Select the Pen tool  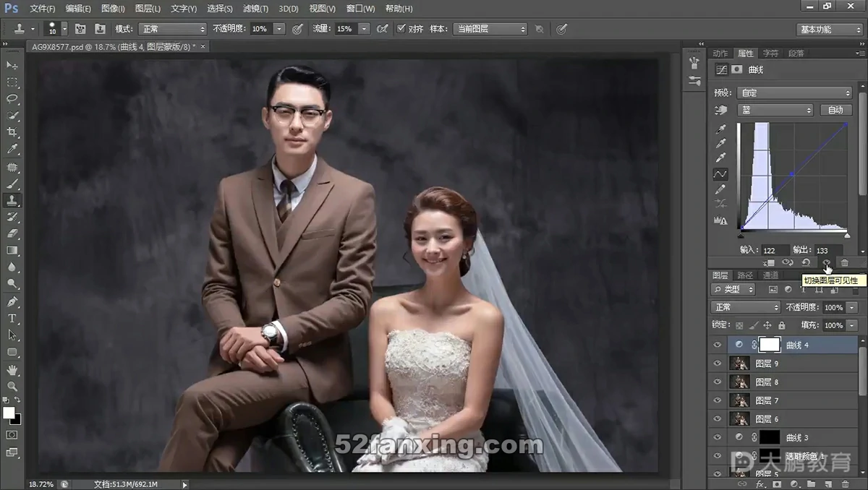[12, 301]
